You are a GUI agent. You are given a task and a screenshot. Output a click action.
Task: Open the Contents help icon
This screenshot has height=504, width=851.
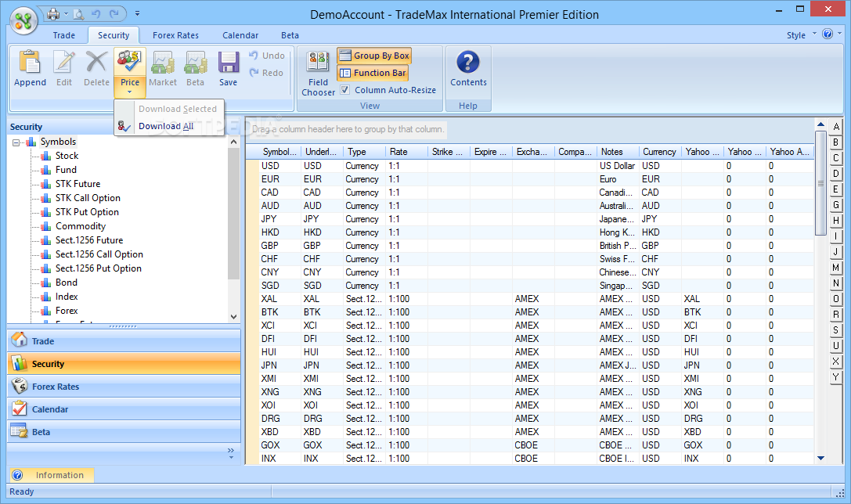tap(468, 68)
